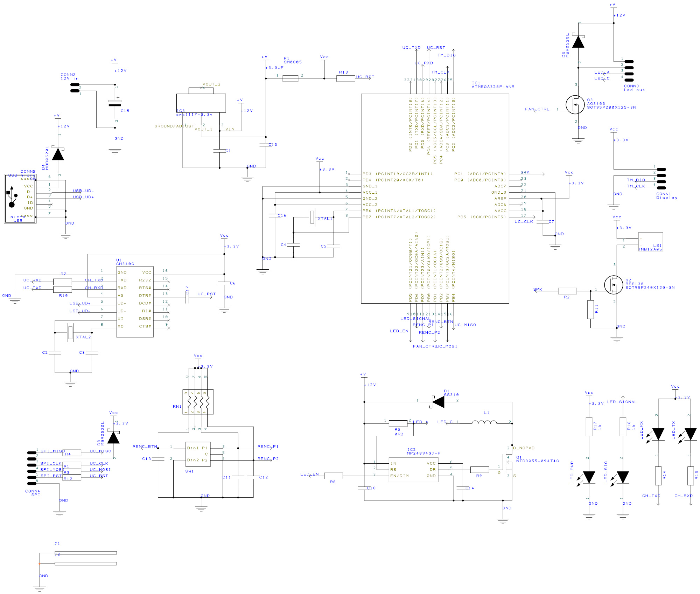Image resolution: width=700 pixels, height=594 pixels.
Task: Click the D_NOPAD net label
Action: click(x=524, y=448)
